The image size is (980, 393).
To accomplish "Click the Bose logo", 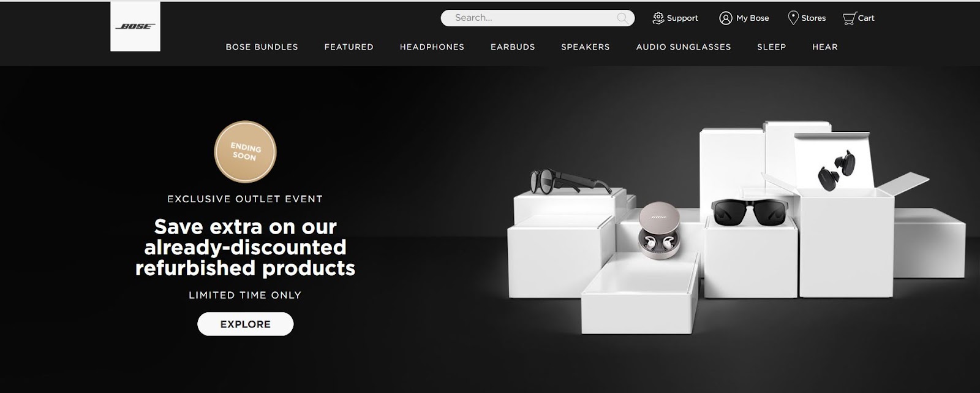I will [x=135, y=26].
